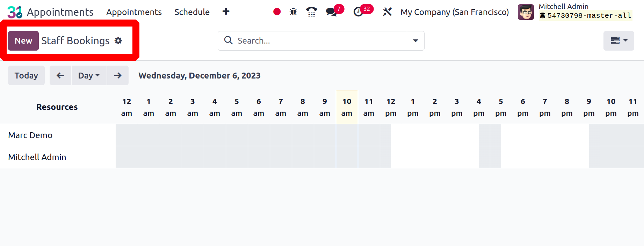
Task: Click Mitchell Admin user avatar
Action: 526,12
